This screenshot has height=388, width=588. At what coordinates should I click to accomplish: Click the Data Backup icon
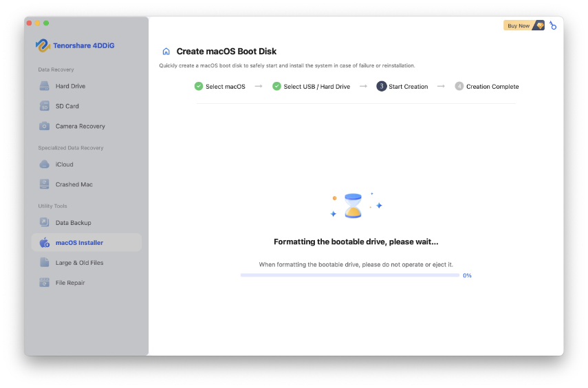(44, 223)
